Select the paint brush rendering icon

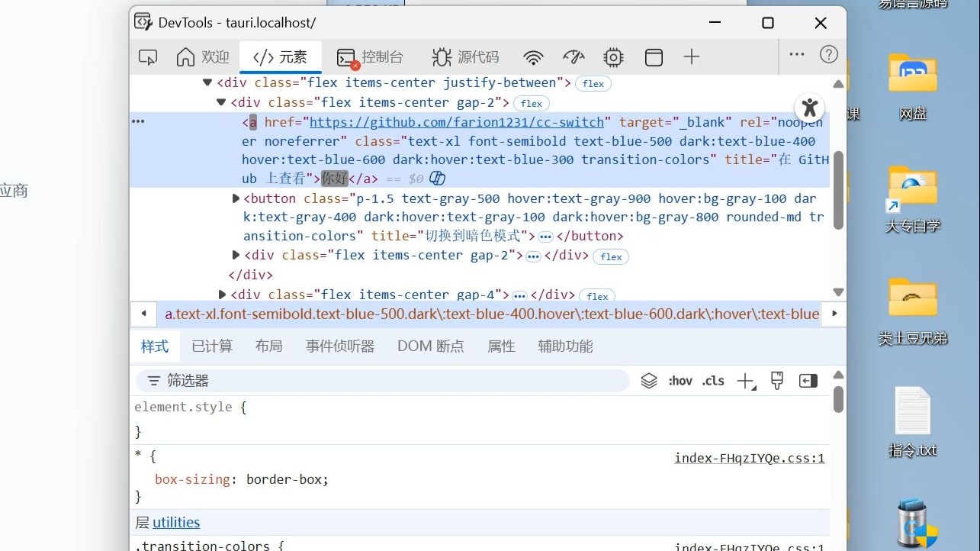point(777,380)
